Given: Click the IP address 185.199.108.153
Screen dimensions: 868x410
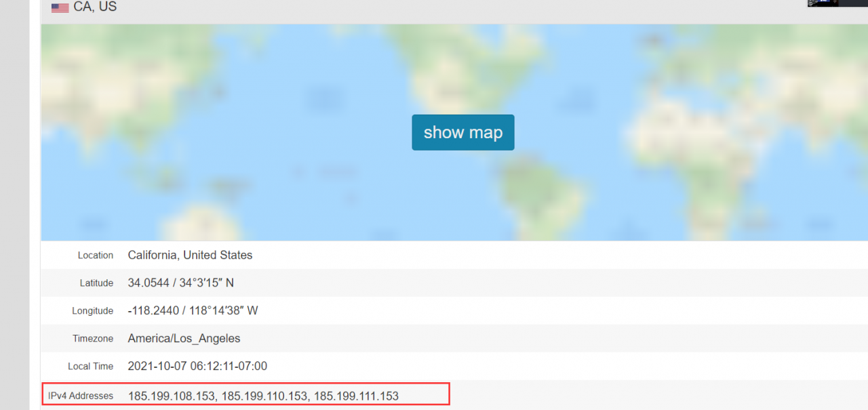Looking at the screenshot, I should pyautogui.click(x=172, y=396).
